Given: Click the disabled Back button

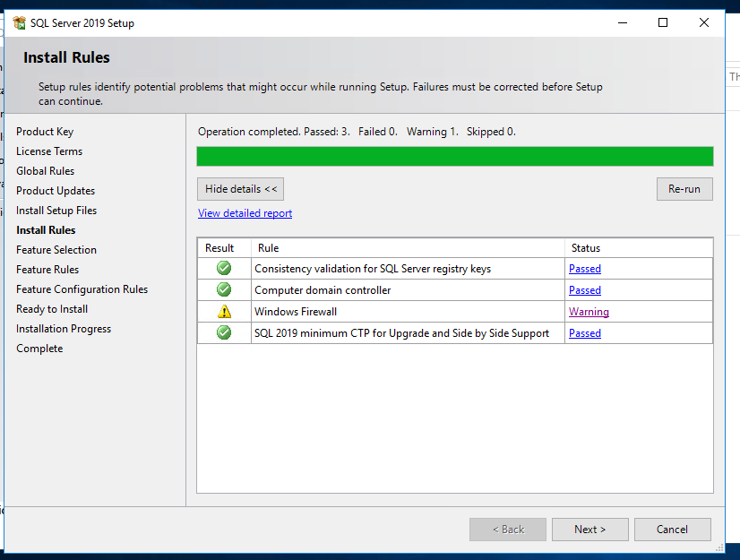Looking at the screenshot, I should pos(508,530).
